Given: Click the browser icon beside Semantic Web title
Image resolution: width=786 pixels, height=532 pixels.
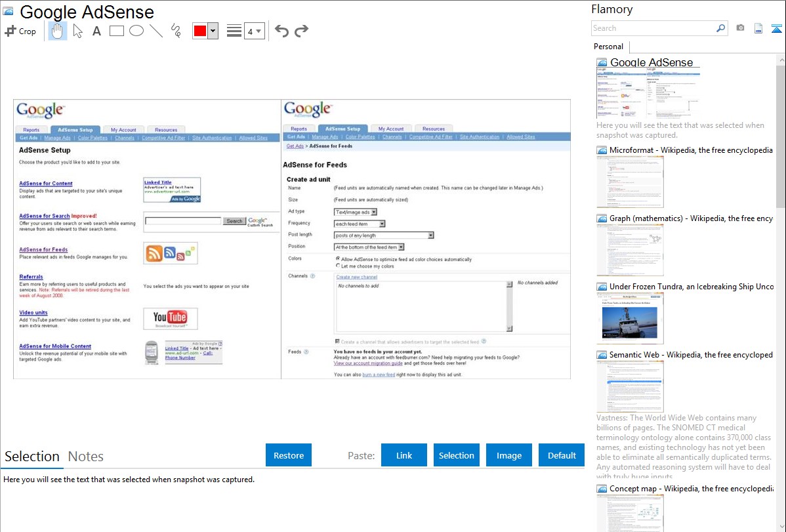Looking at the screenshot, I should pos(602,354).
